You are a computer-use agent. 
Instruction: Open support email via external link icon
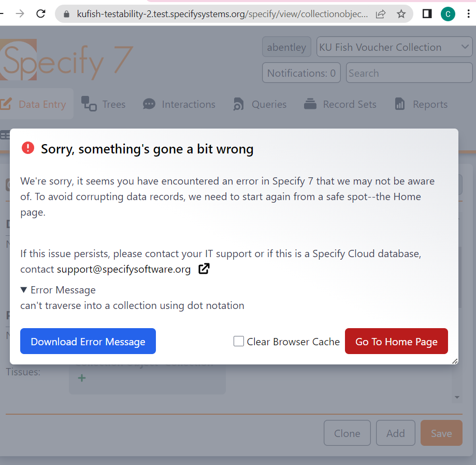[x=204, y=269]
